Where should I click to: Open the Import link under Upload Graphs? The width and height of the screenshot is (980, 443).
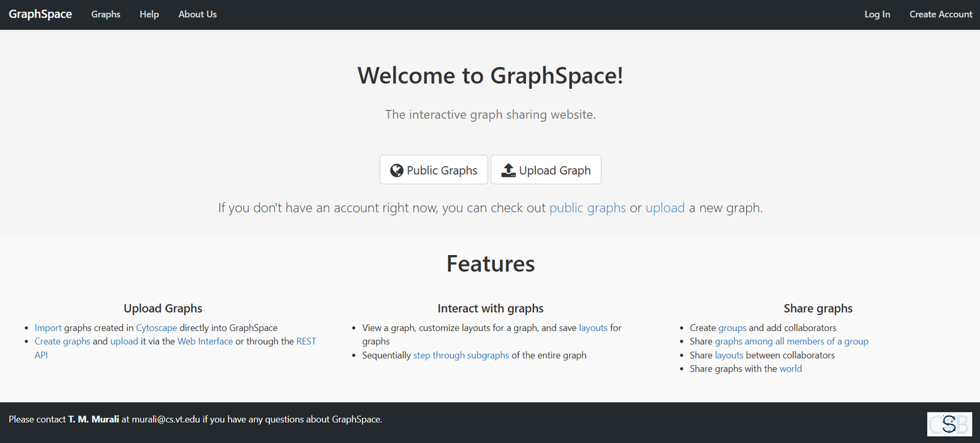(48, 328)
